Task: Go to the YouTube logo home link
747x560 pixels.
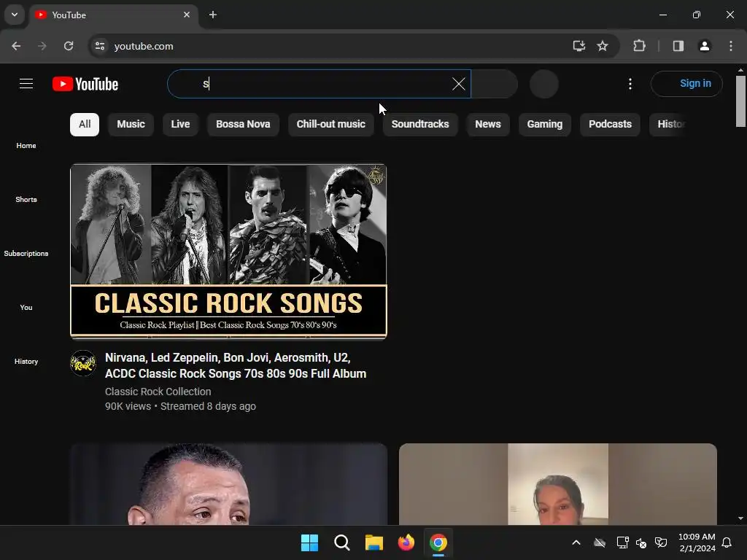Action: [85, 85]
